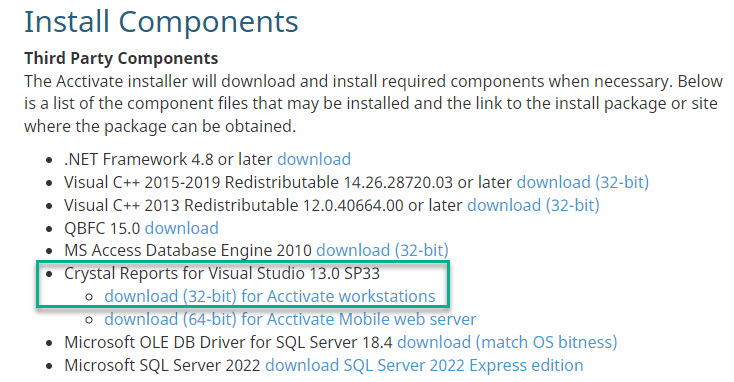Click the "QBFC 15.0" list item text
The height and width of the screenshot is (382, 734).
(x=102, y=228)
